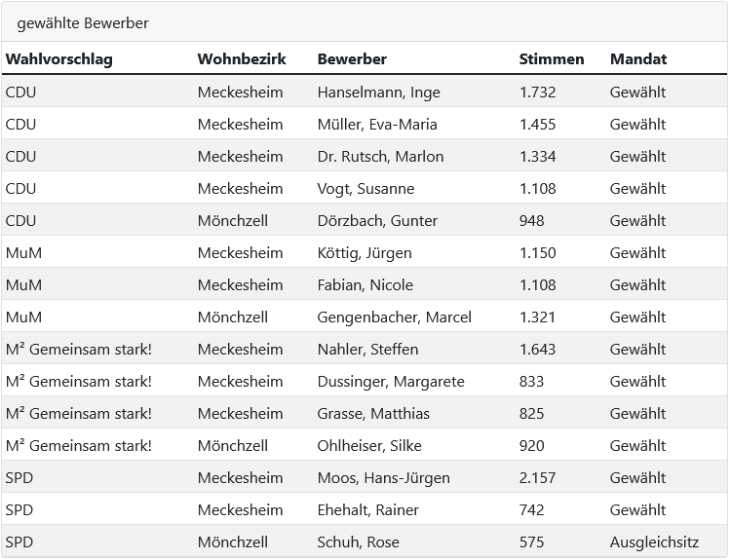Click the Stimmen column header
Screen dimensions: 731x560
(552, 59)
